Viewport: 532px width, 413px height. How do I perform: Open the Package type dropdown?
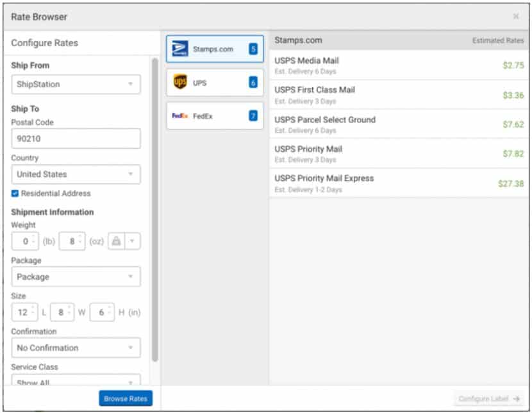pos(76,276)
